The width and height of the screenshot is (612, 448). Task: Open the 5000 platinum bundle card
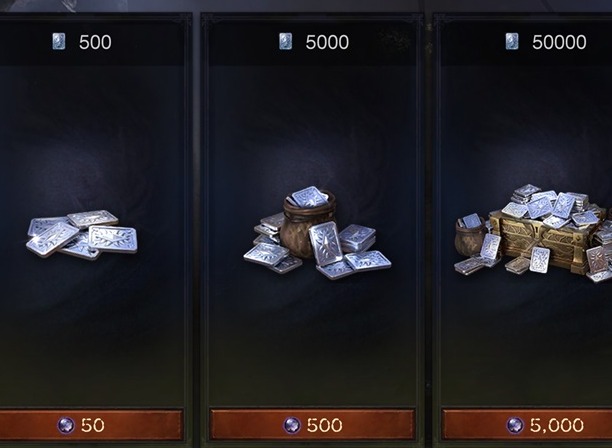[312, 228]
